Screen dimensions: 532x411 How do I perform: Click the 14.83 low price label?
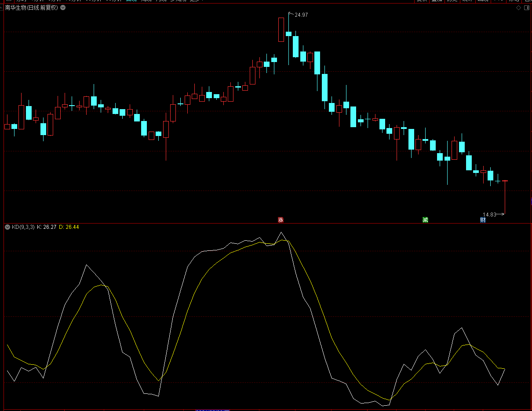point(489,215)
